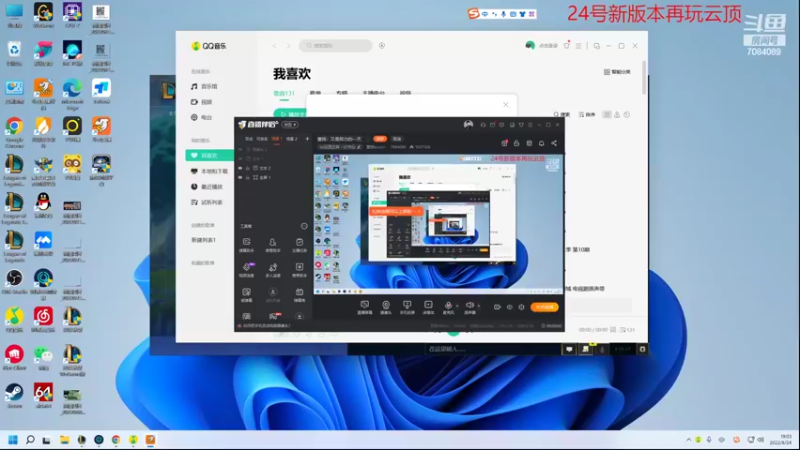This screenshot has height=450, width=800.
Task: Click record camera icon near start button
Action: (497, 307)
